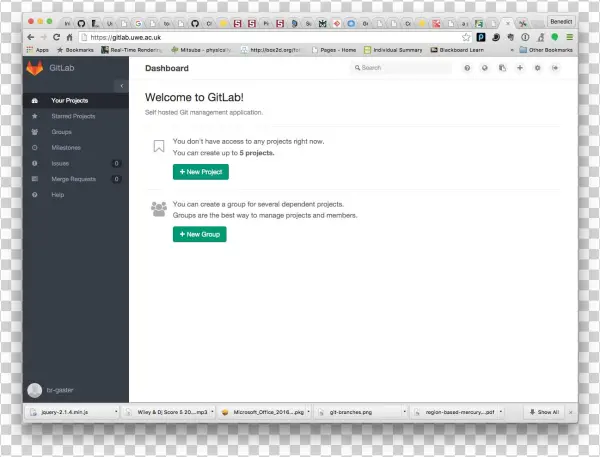Click the snippets clipboard icon in header
Screen dimensions: 600x457
click(x=502, y=68)
